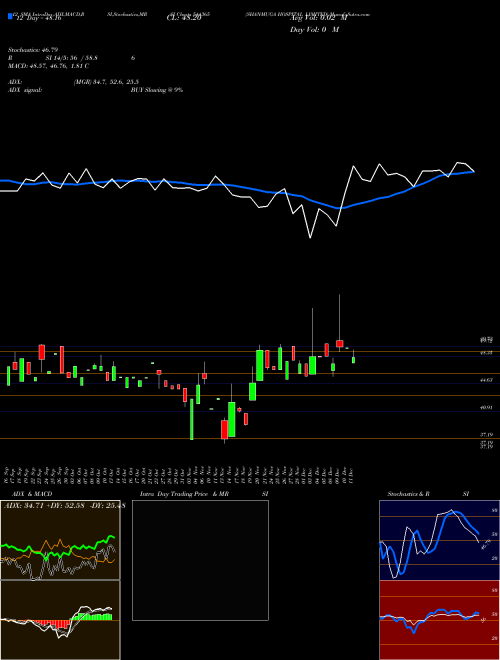The width and height of the screenshot is (500, 660).
Task: Click the '12 Day = 48.16' legend text
Action: pos(39,18)
